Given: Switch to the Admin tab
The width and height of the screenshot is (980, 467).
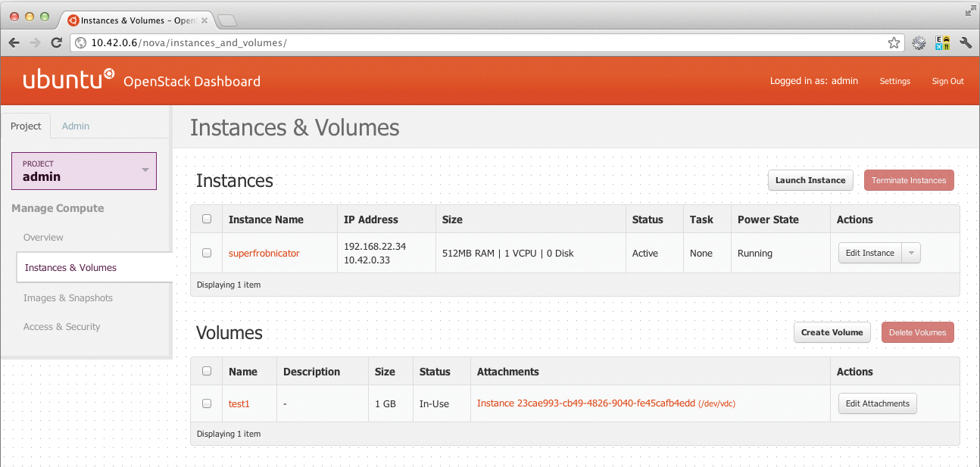Looking at the screenshot, I should point(76,126).
